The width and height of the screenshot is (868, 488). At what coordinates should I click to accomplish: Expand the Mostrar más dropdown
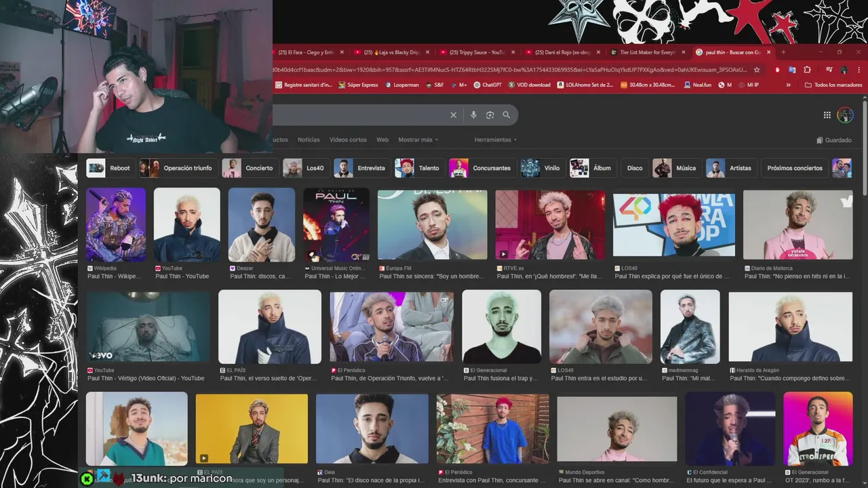click(x=418, y=140)
